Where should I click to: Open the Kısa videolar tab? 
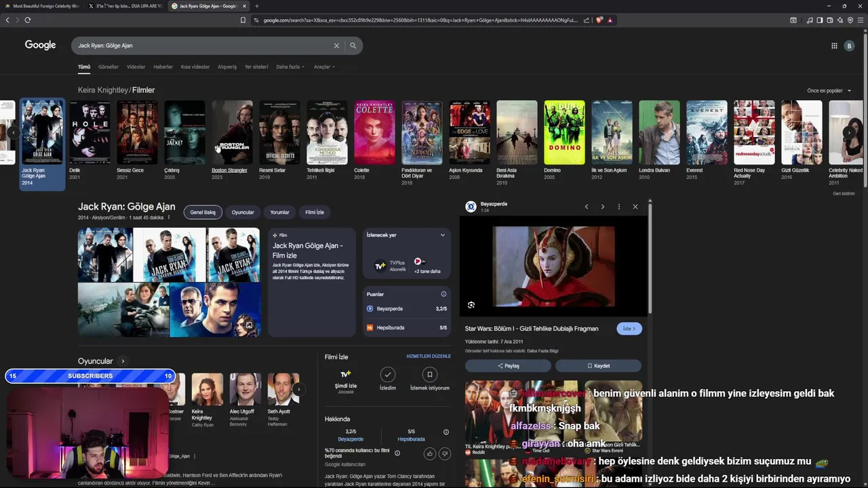click(195, 67)
